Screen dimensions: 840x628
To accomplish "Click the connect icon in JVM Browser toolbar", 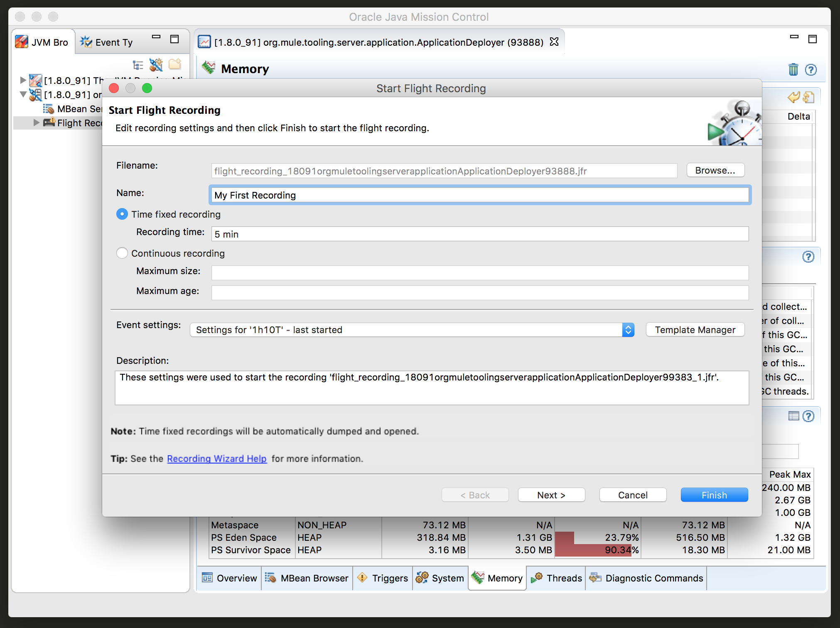I will [x=156, y=65].
